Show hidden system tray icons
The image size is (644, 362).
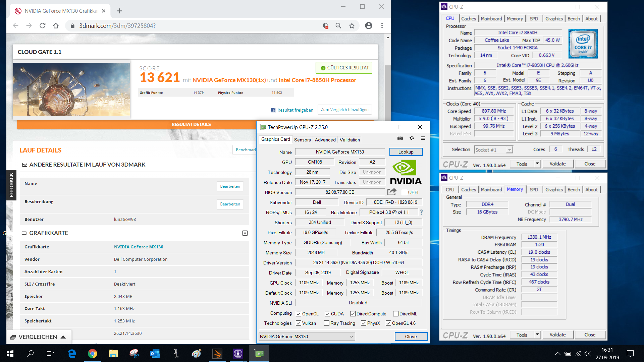coord(557,354)
